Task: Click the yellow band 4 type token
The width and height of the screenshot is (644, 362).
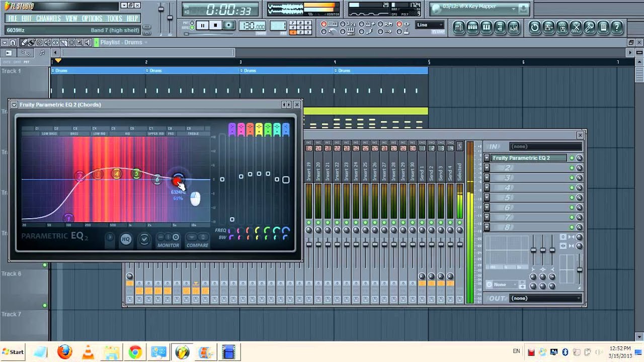Action: click(259, 130)
